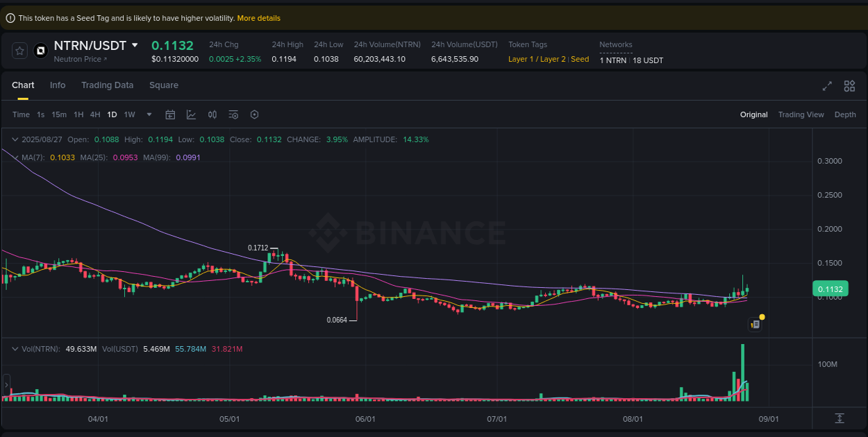Click the chart settings gear icon
Image resolution: width=868 pixels, height=437 pixels.
click(x=254, y=114)
